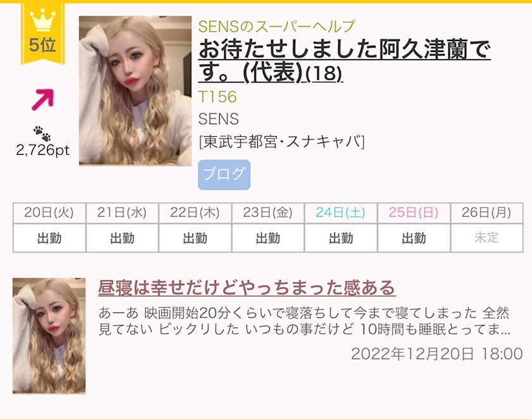Viewport: 532px width, 420px height.
Task: Open the profile title link お待たせしました阿久津蘭です
Action: tap(345, 61)
